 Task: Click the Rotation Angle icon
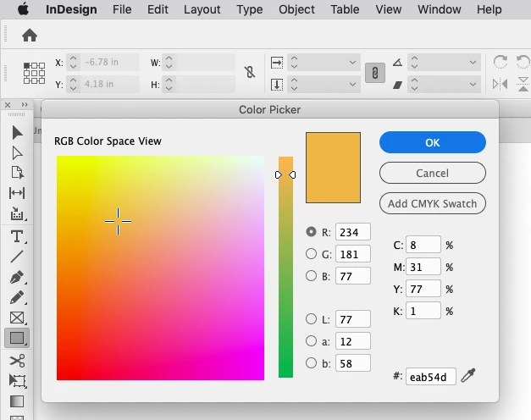tap(397, 63)
